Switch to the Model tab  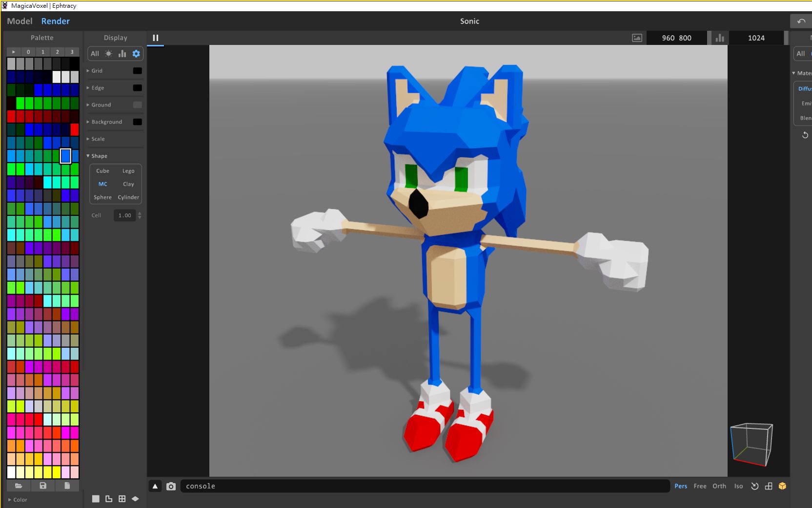click(x=20, y=21)
